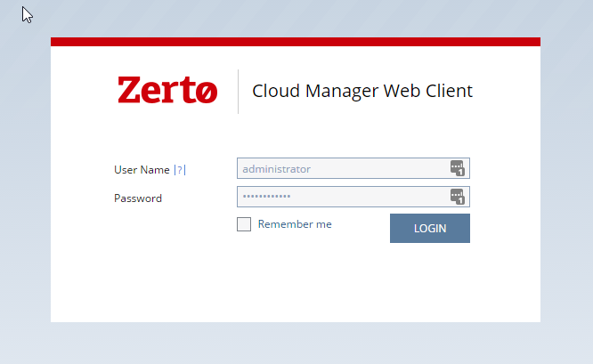The image size is (593, 364).
Task: Open the |?| help beside User Name
Action: 180,170
